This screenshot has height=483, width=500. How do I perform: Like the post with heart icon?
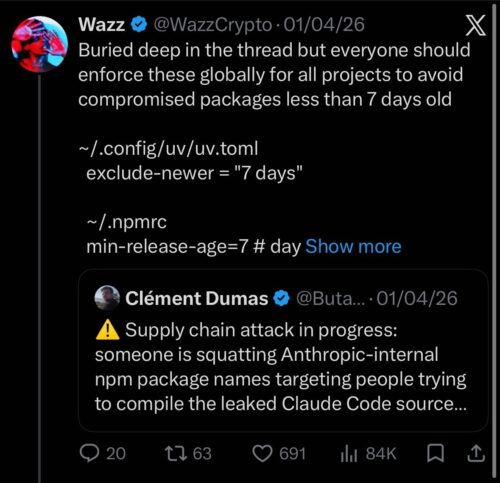click(262, 454)
